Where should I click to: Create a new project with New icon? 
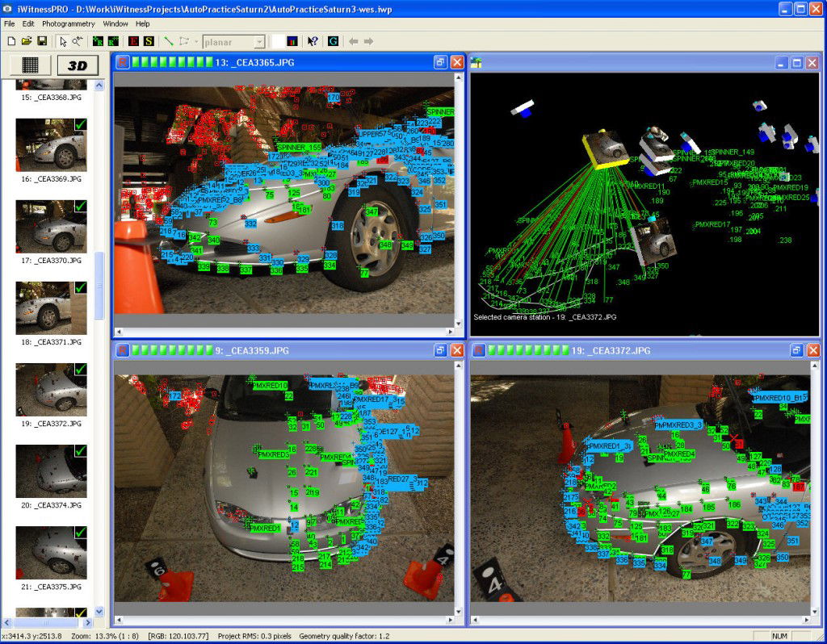click(x=11, y=41)
